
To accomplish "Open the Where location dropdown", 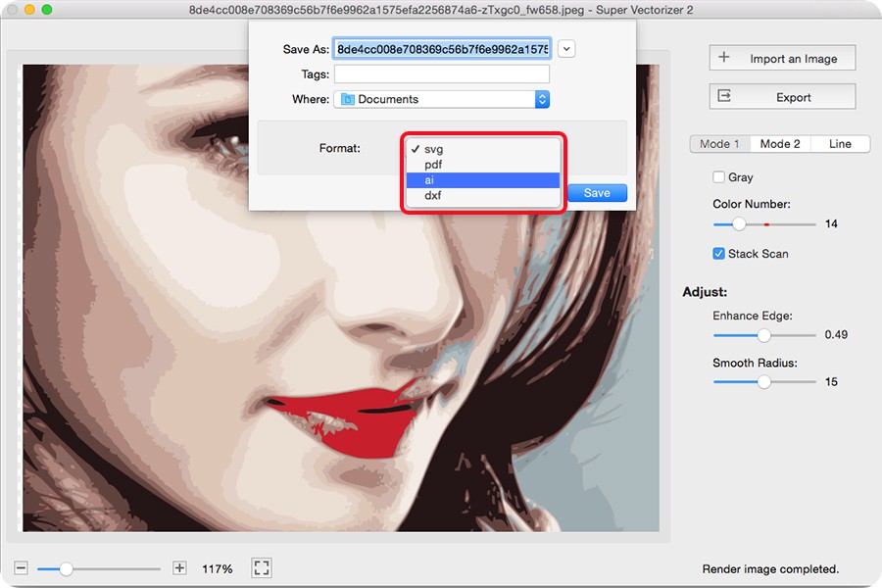I will click(x=441, y=99).
